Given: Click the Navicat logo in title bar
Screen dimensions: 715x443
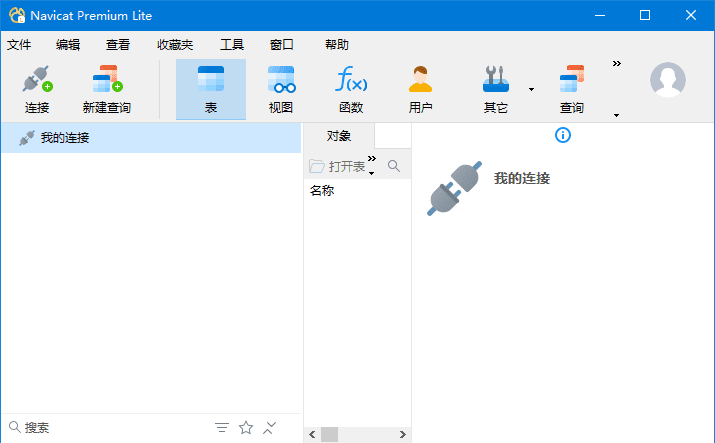Looking at the screenshot, I should (17, 15).
